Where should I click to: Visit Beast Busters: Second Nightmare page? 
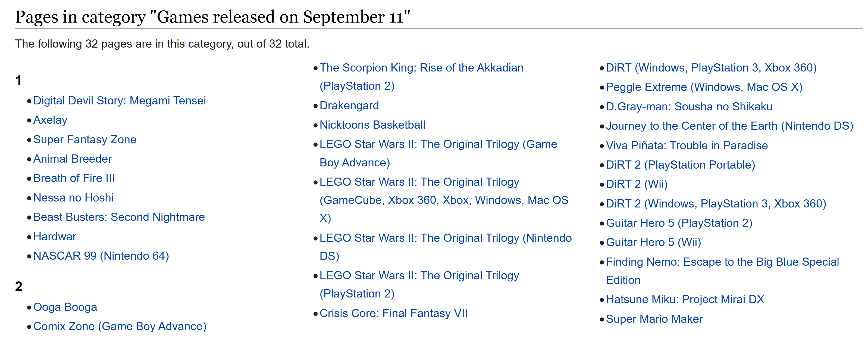[x=119, y=217]
